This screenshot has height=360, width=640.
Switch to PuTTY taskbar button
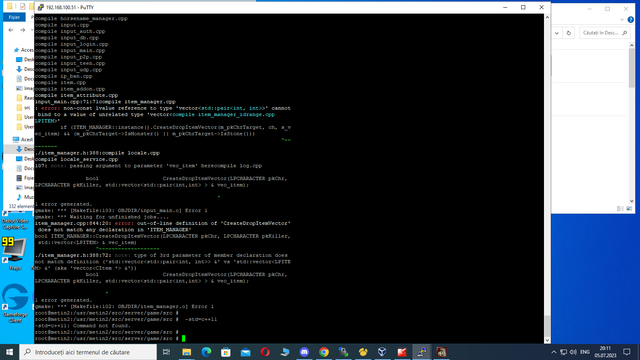(421, 352)
